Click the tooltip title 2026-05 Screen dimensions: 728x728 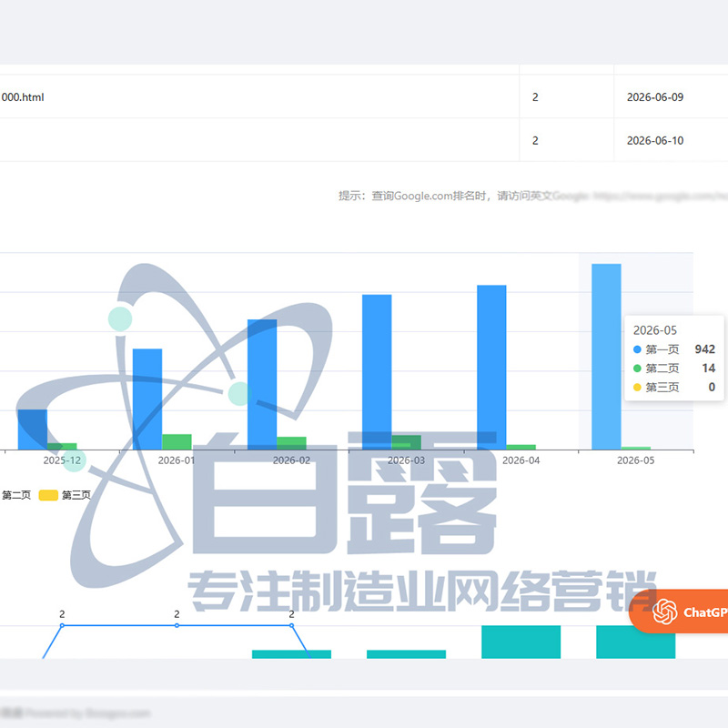coord(655,330)
